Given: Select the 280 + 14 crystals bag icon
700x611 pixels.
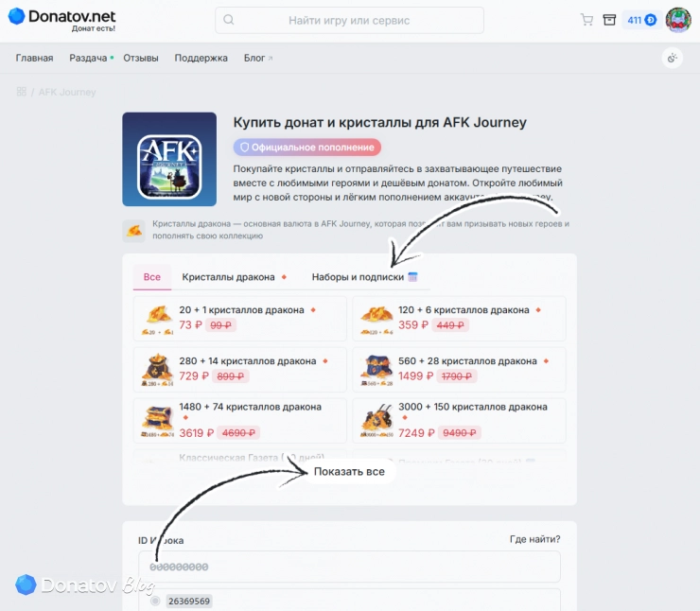Looking at the screenshot, I should coord(157,370).
